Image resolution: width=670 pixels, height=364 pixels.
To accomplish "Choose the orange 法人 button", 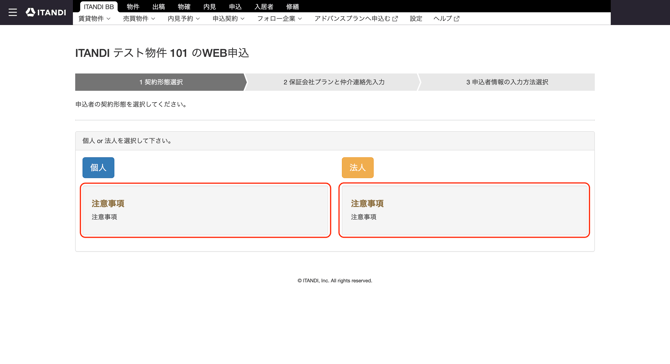I will 358,167.
